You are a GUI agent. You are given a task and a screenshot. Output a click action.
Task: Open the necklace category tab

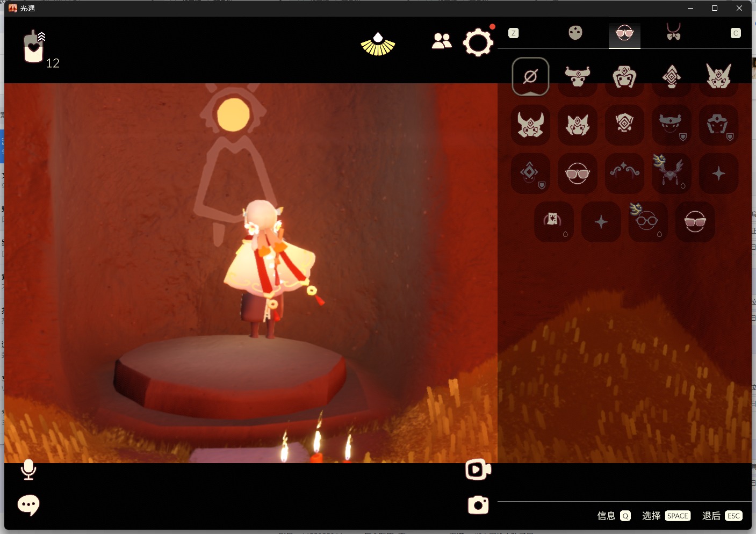tap(673, 32)
